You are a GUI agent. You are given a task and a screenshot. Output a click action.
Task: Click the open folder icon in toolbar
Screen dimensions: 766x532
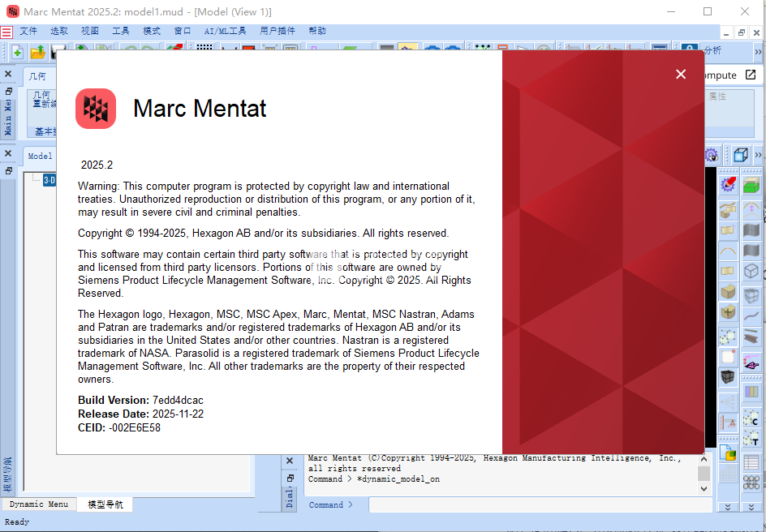[37, 52]
